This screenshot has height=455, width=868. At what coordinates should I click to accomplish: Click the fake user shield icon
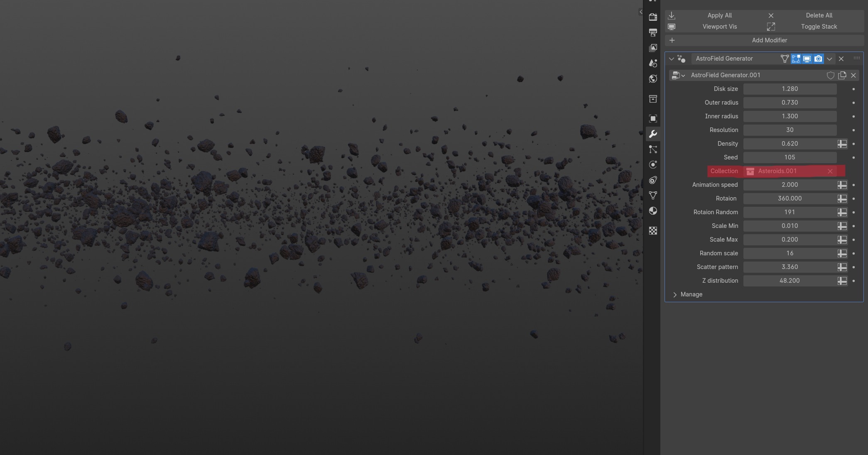pyautogui.click(x=830, y=75)
